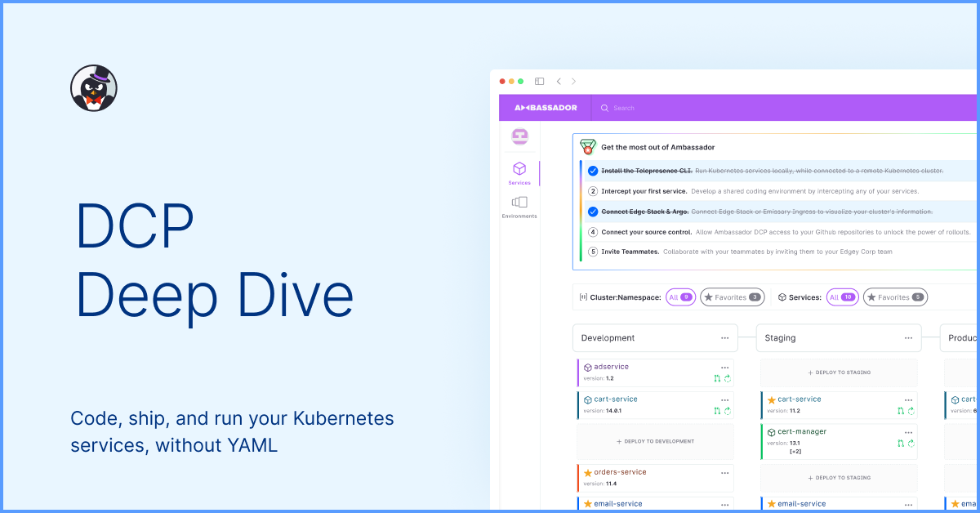Click the Staging column header
The height and width of the screenshot is (513, 980).
pos(839,337)
